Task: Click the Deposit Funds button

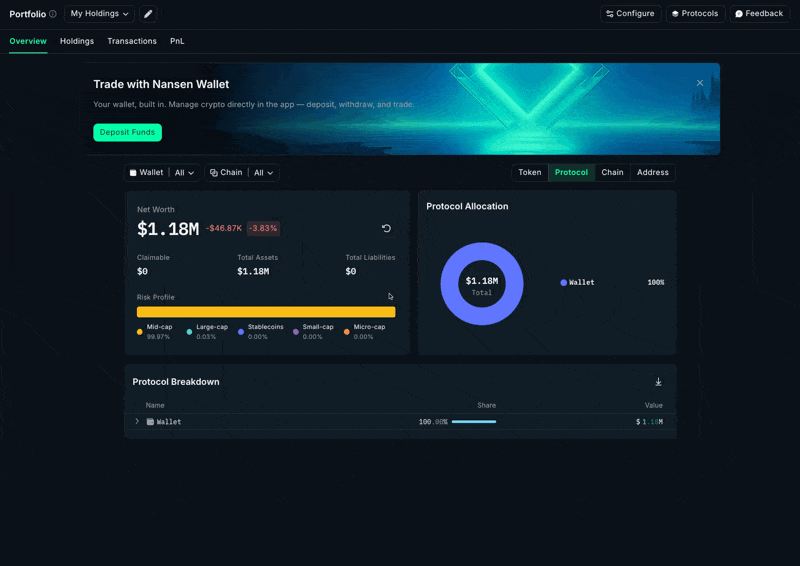Action: (x=127, y=132)
